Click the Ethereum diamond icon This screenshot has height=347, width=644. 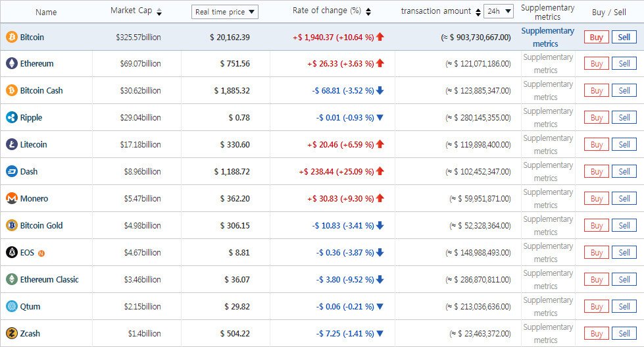pos(12,64)
